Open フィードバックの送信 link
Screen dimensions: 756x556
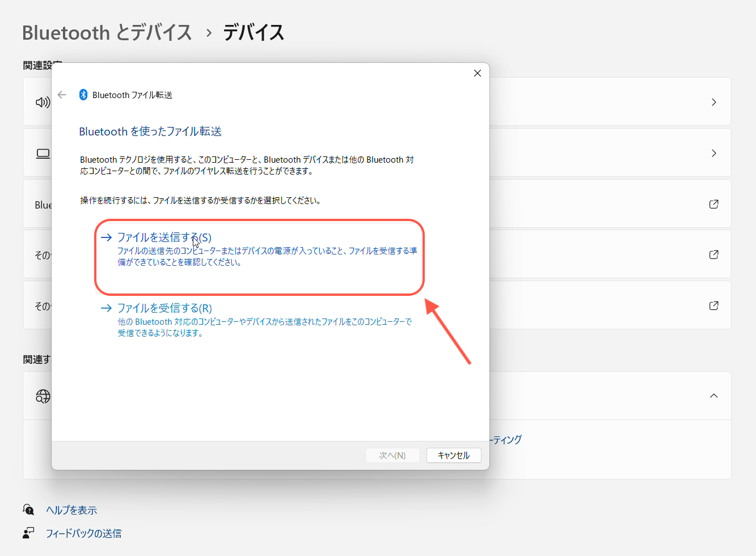(83, 533)
